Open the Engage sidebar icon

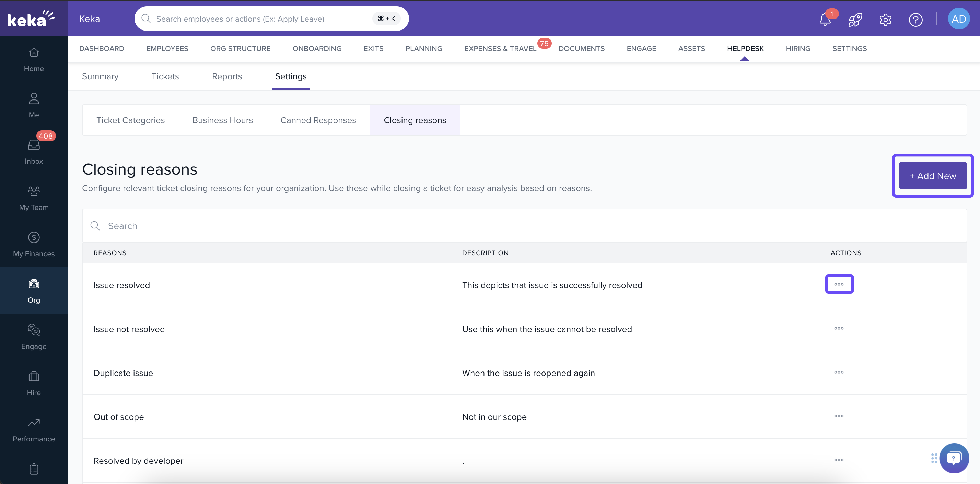click(34, 337)
